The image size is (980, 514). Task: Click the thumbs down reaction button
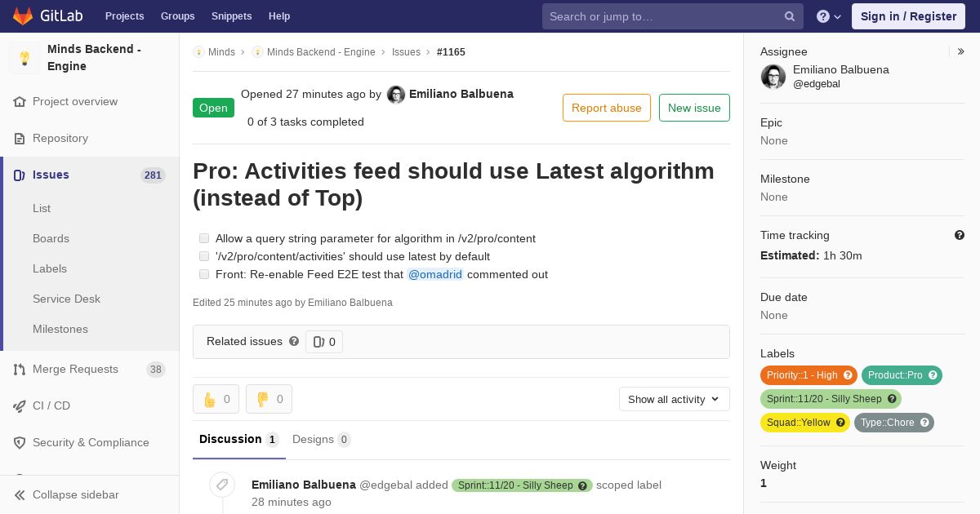pyautogui.click(x=269, y=399)
